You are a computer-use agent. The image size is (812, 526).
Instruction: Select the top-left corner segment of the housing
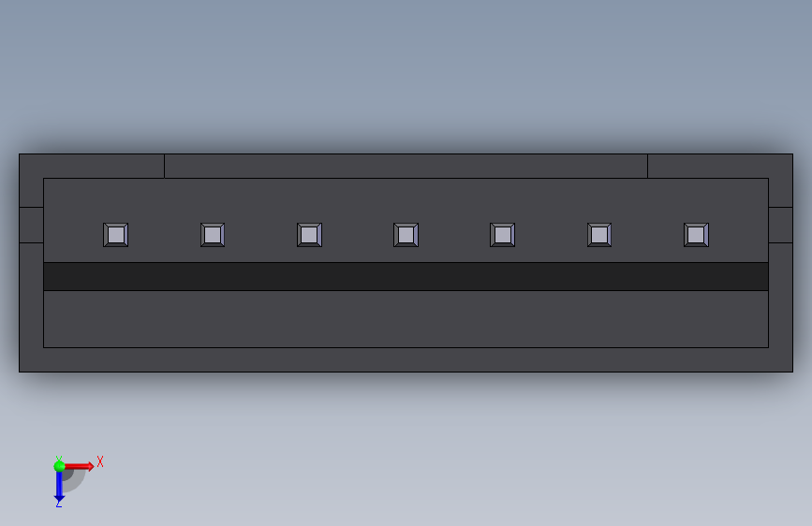92,167
